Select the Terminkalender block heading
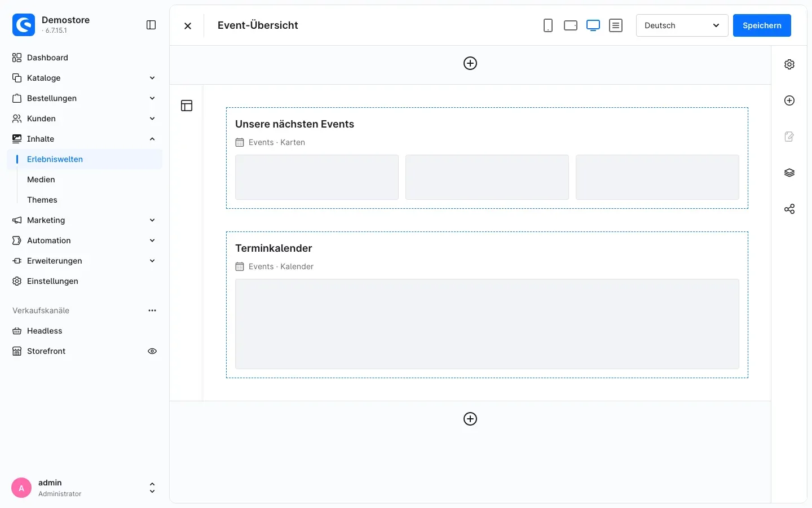Screen dimensions: 812x508 coord(273,248)
